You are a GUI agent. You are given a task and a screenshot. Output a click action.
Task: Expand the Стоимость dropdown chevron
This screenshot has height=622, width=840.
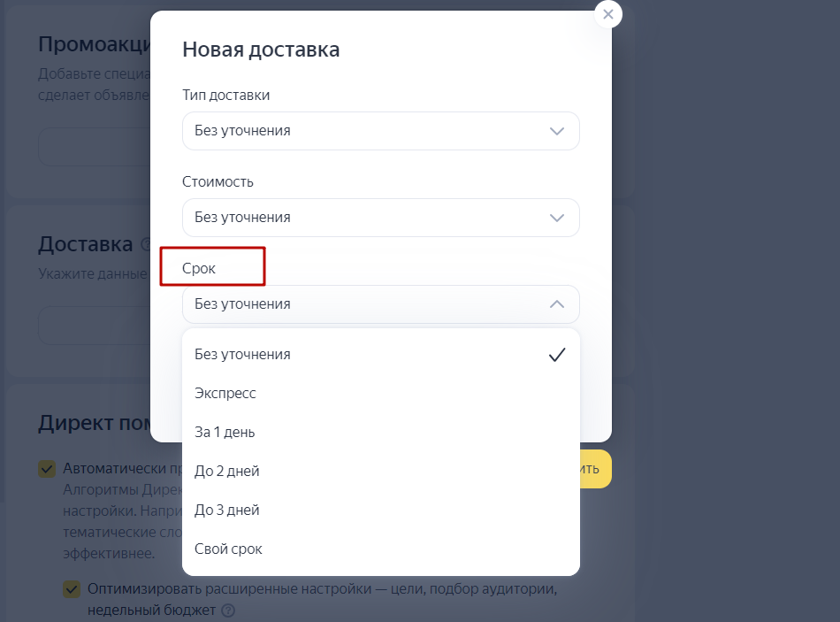556,218
